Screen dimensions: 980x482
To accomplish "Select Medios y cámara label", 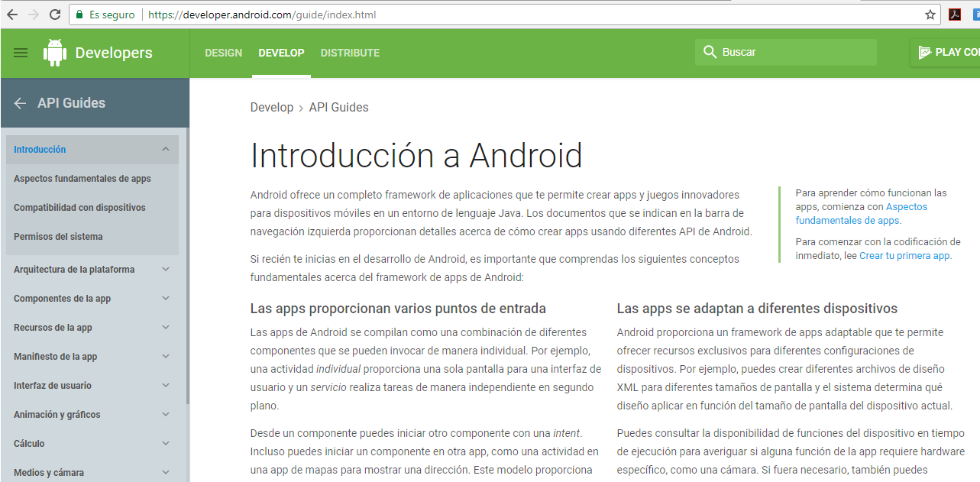I will point(49,473).
